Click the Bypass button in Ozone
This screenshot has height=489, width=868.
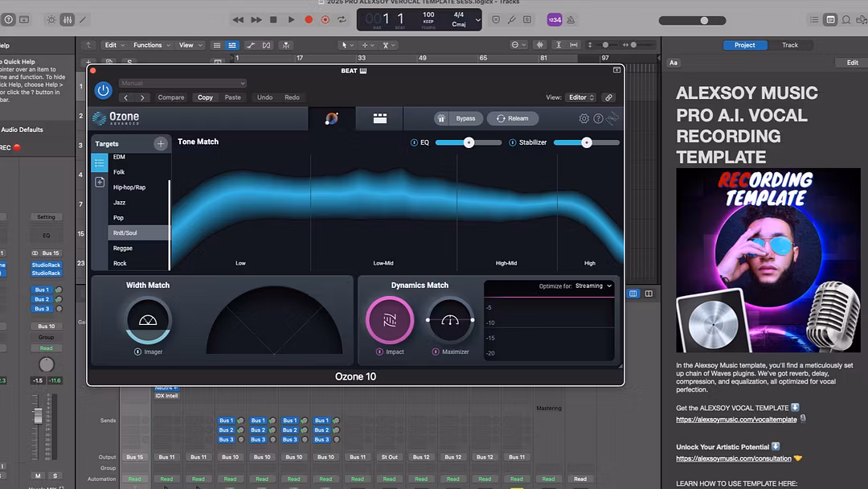coord(465,118)
